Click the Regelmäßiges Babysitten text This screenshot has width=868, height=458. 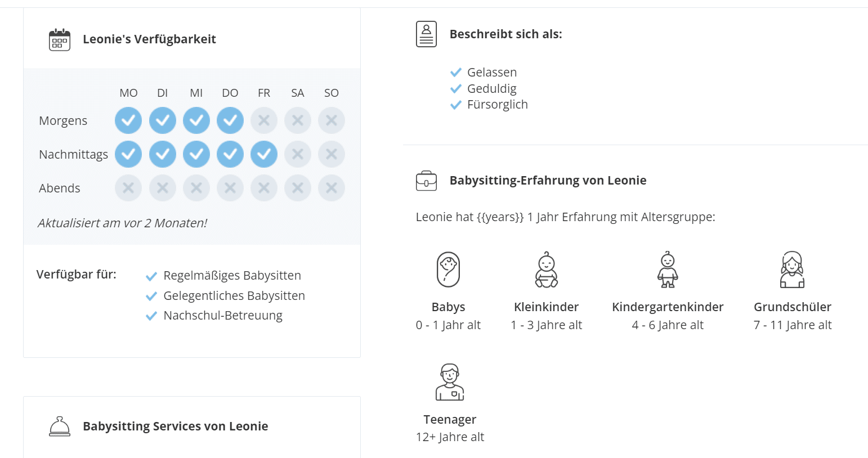coord(232,276)
